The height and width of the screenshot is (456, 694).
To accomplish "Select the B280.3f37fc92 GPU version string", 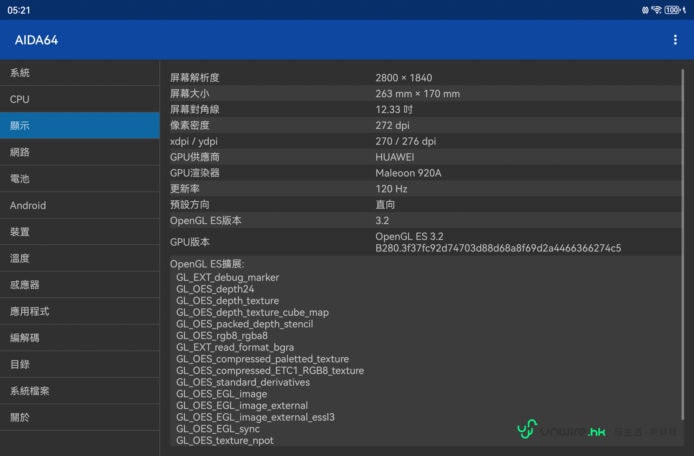I will click(498, 248).
